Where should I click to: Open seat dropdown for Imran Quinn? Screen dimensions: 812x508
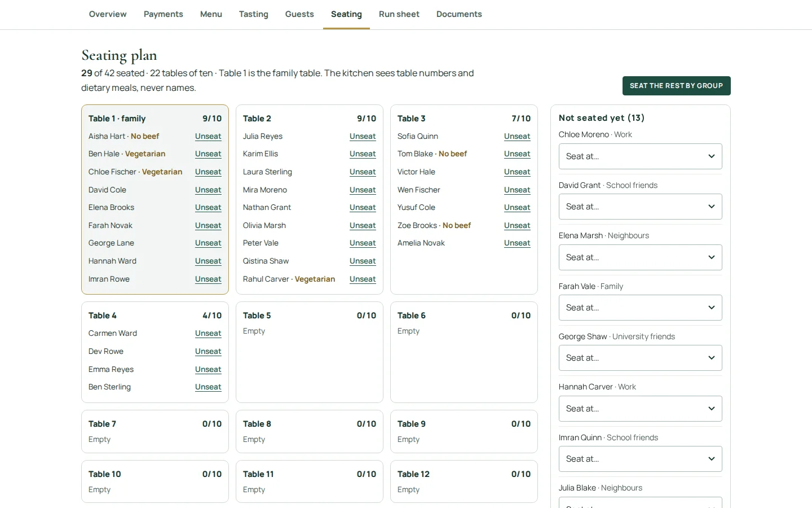pyautogui.click(x=641, y=459)
